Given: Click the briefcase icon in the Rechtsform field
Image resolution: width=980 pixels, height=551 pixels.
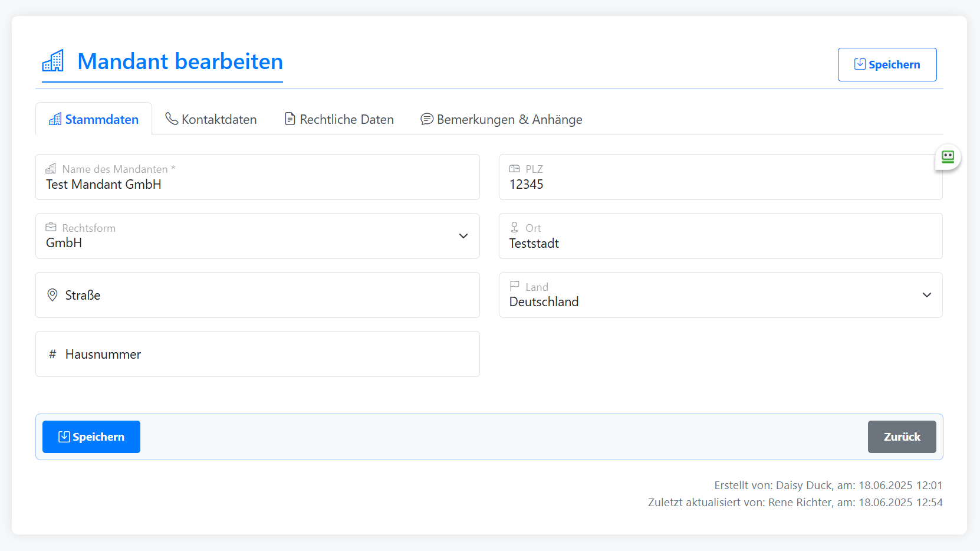Looking at the screenshot, I should point(52,227).
